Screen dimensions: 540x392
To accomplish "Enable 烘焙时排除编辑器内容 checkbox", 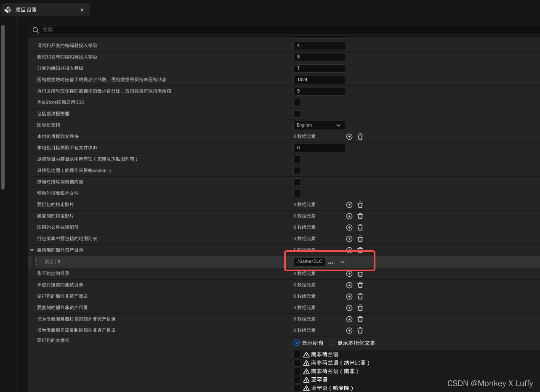I will [297, 182].
